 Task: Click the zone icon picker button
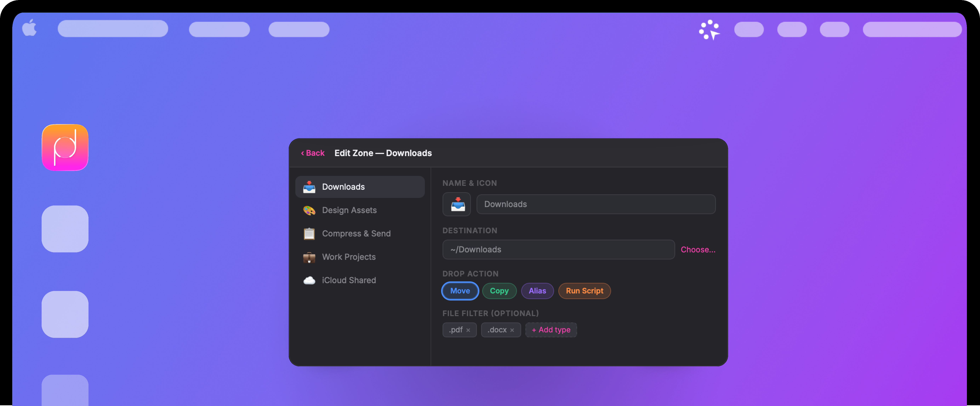point(457,204)
